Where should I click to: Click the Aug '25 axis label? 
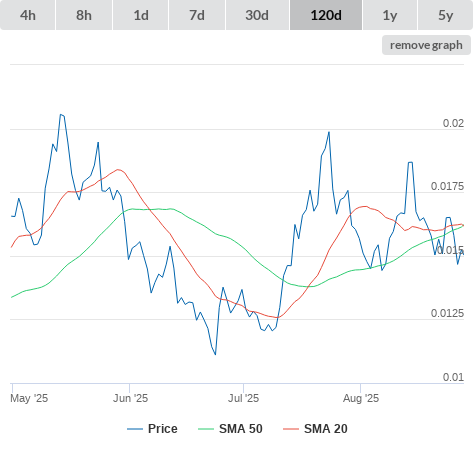(x=361, y=398)
